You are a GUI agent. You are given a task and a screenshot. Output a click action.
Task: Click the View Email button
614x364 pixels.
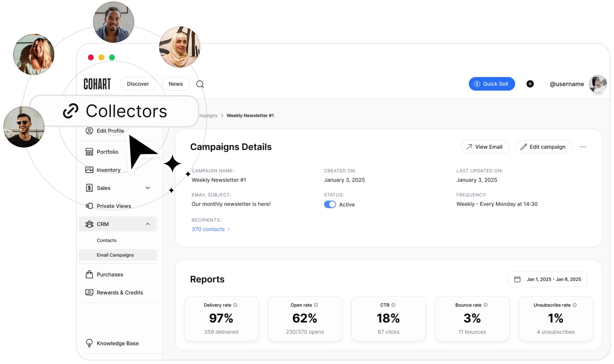[x=485, y=147]
